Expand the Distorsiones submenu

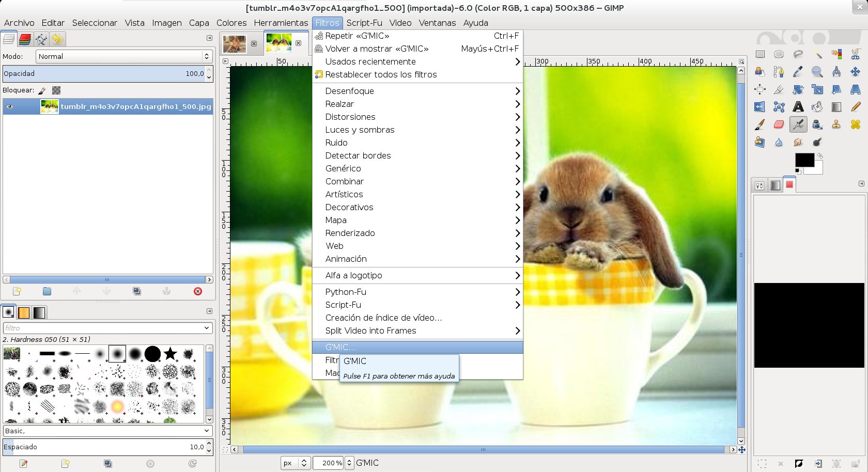[417, 117]
